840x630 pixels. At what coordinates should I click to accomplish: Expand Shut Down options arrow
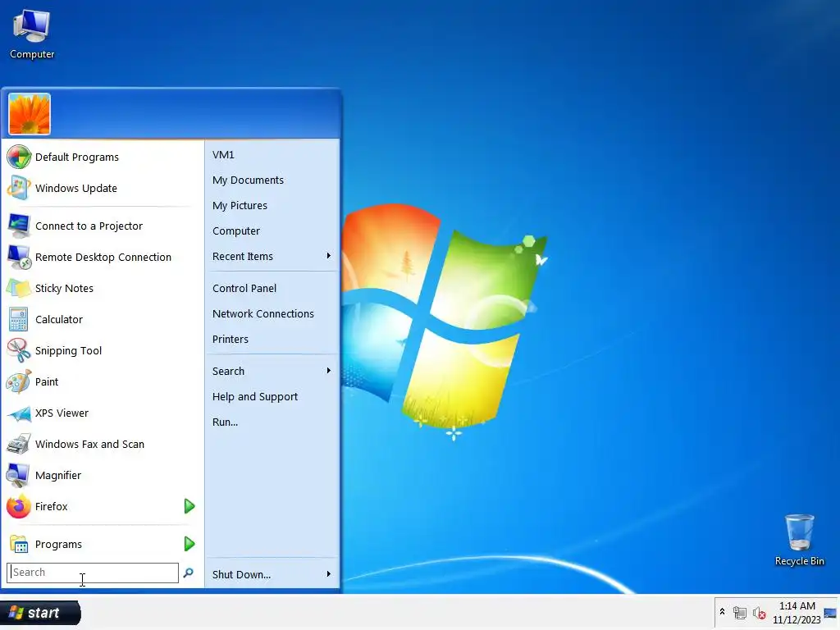pyautogui.click(x=328, y=574)
